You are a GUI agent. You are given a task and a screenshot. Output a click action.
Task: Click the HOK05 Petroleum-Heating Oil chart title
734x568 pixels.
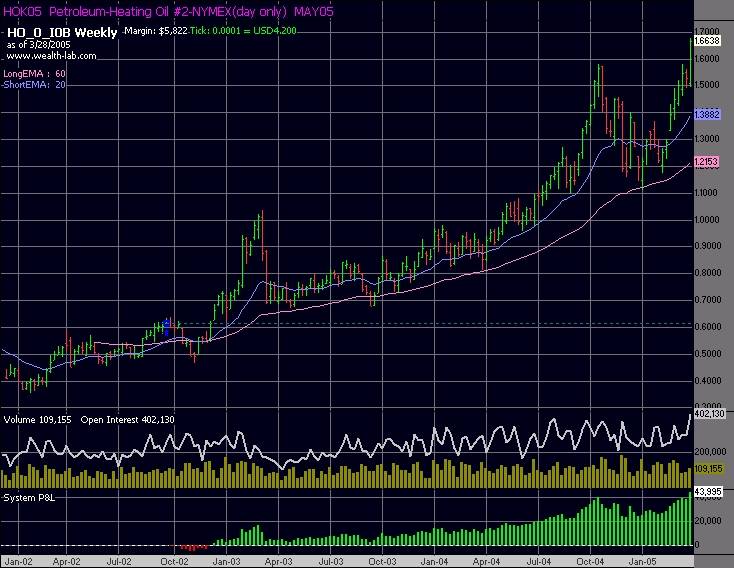(x=168, y=12)
